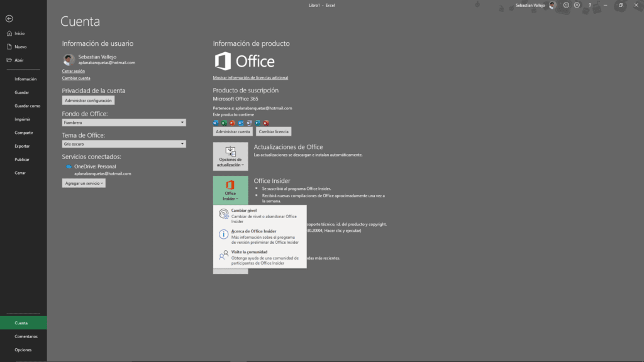644x362 pixels.
Task: Click the Administrar cuenta button
Action: coord(233,131)
